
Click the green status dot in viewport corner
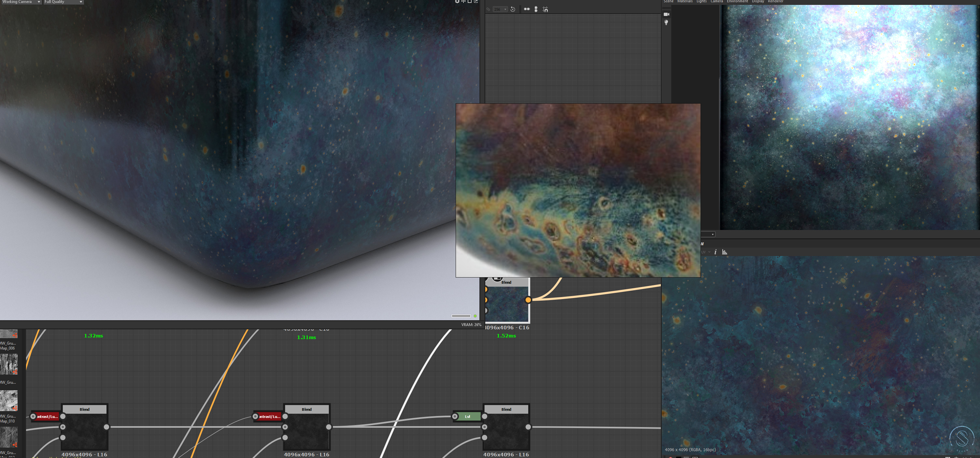pos(475,316)
